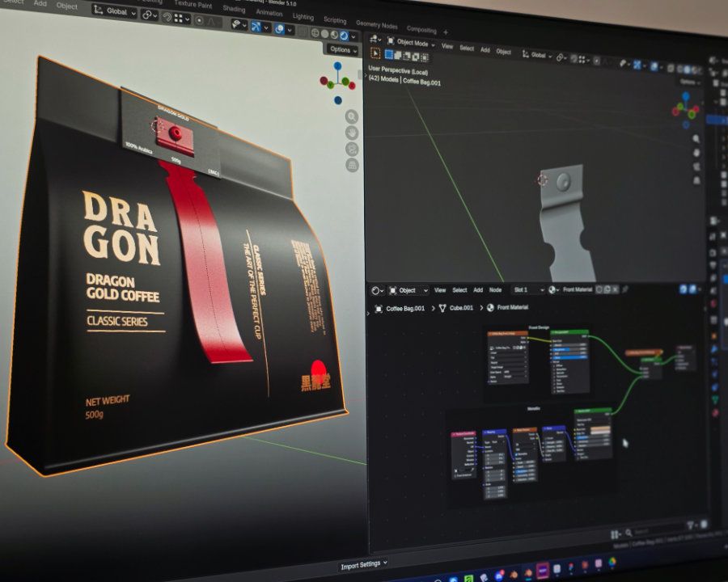Select wireframe shading in left viewport header
Image resolution: width=728 pixels, height=582 pixels.
[315, 33]
